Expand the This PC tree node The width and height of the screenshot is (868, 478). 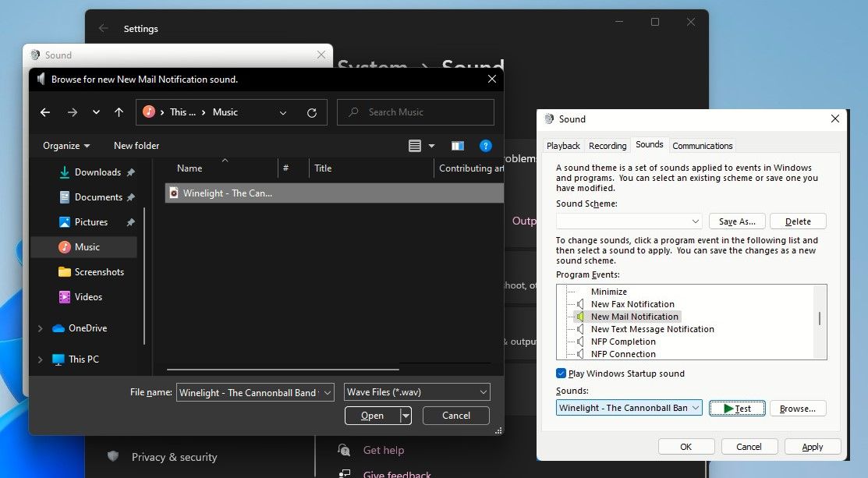click(x=40, y=359)
